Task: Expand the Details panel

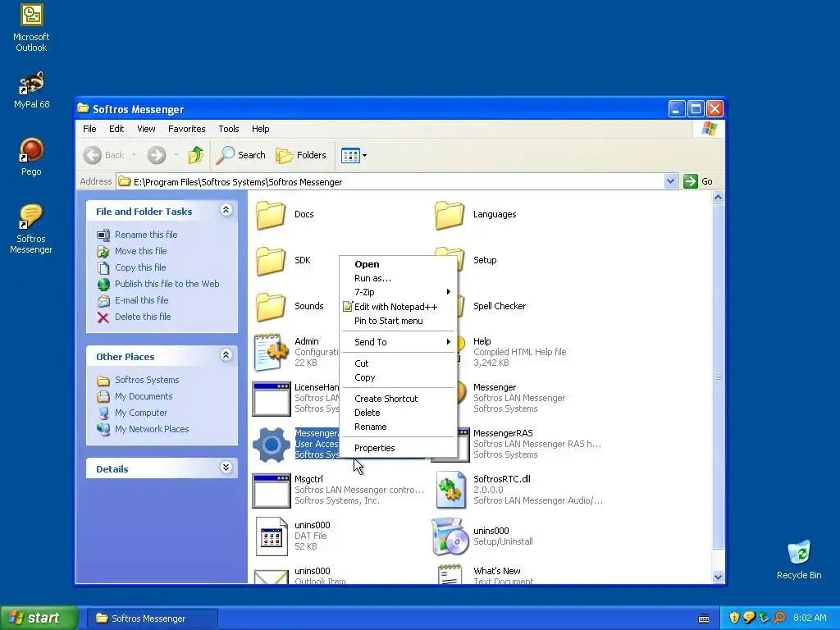Action: coord(226,468)
